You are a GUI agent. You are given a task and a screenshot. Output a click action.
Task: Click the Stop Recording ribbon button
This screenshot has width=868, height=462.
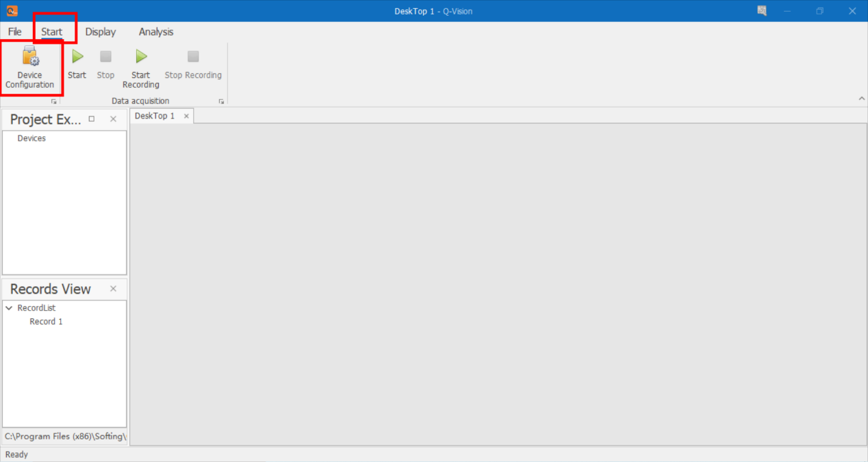pyautogui.click(x=193, y=64)
